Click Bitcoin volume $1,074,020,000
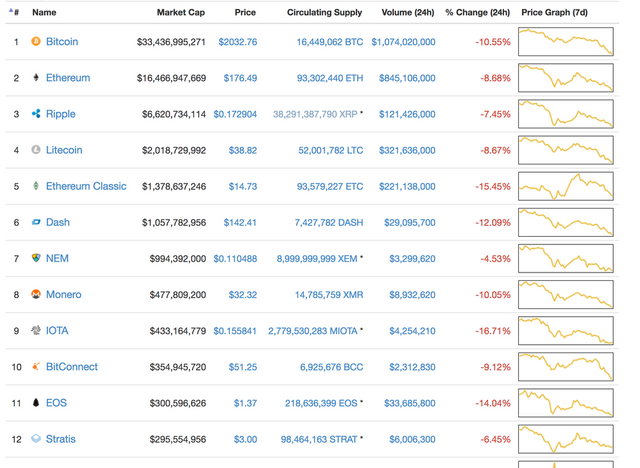 403,42
